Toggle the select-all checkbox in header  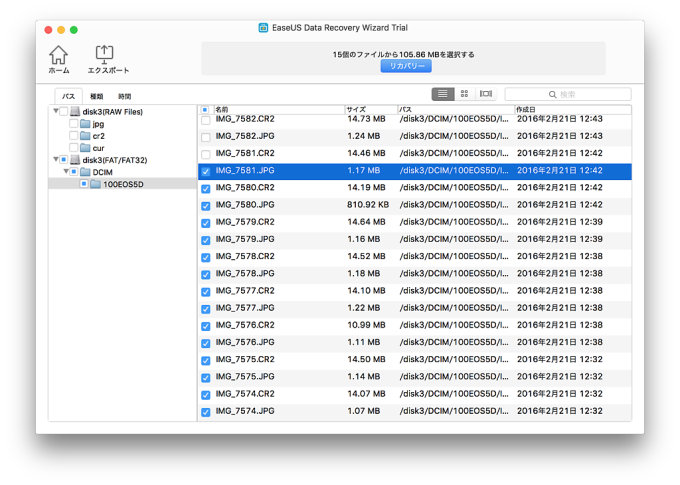[x=206, y=108]
